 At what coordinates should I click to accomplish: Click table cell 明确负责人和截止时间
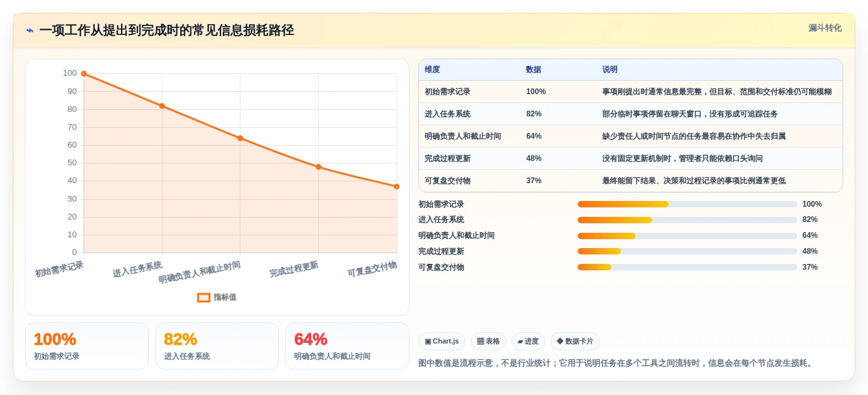pyautogui.click(x=463, y=136)
